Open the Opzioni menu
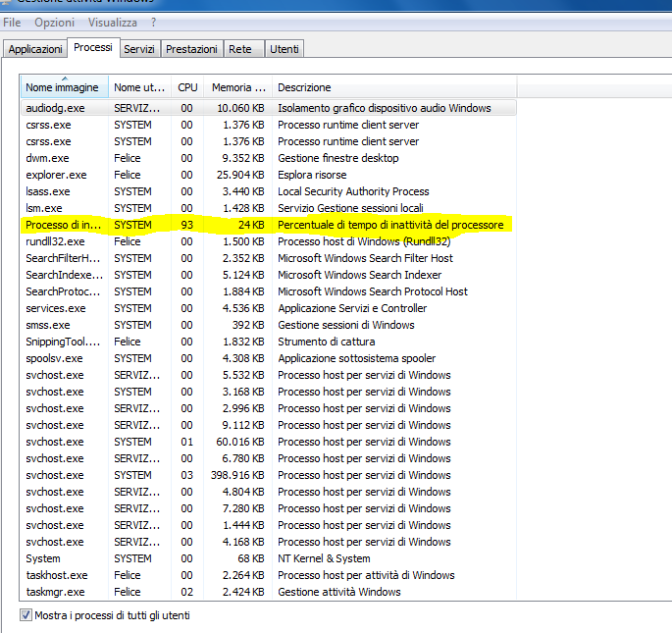The width and height of the screenshot is (672, 633). pos(54,23)
